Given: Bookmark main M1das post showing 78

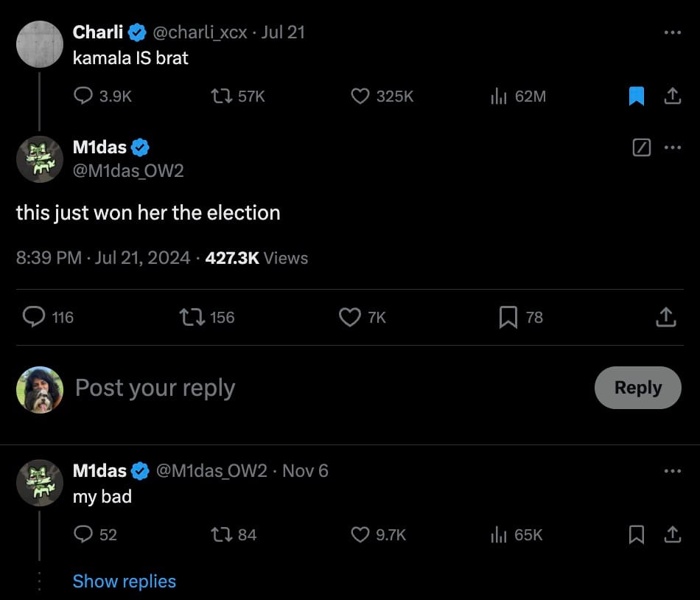Looking at the screenshot, I should 508,317.
